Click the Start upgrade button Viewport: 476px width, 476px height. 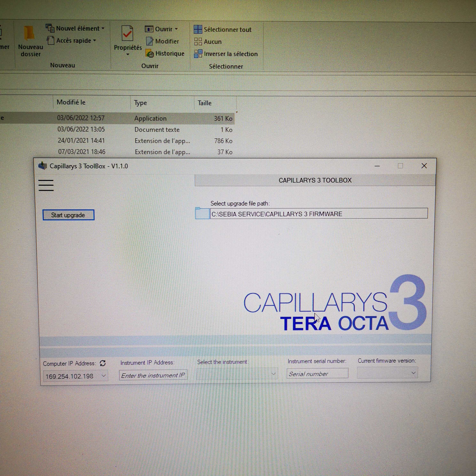pos(68,215)
